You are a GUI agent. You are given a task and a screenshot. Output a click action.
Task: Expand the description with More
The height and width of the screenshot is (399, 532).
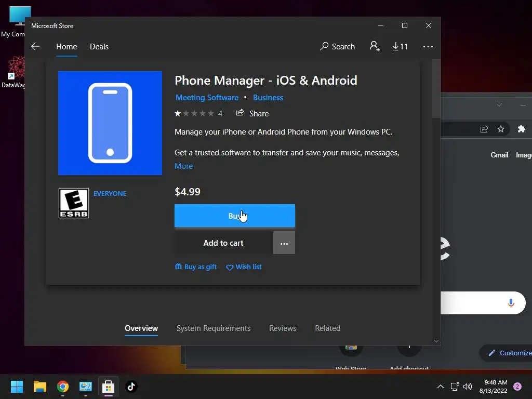coord(183,166)
